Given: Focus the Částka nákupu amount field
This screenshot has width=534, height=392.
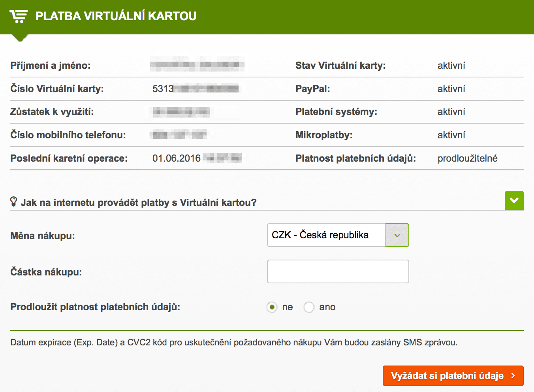Looking at the screenshot, I should point(338,271).
